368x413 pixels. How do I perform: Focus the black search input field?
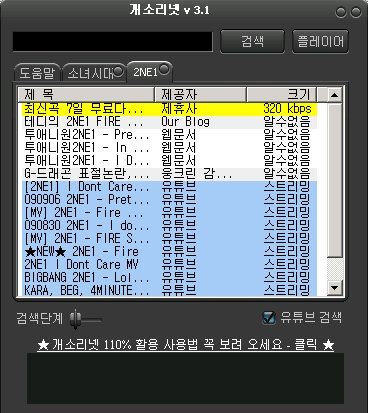pyautogui.click(x=113, y=41)
